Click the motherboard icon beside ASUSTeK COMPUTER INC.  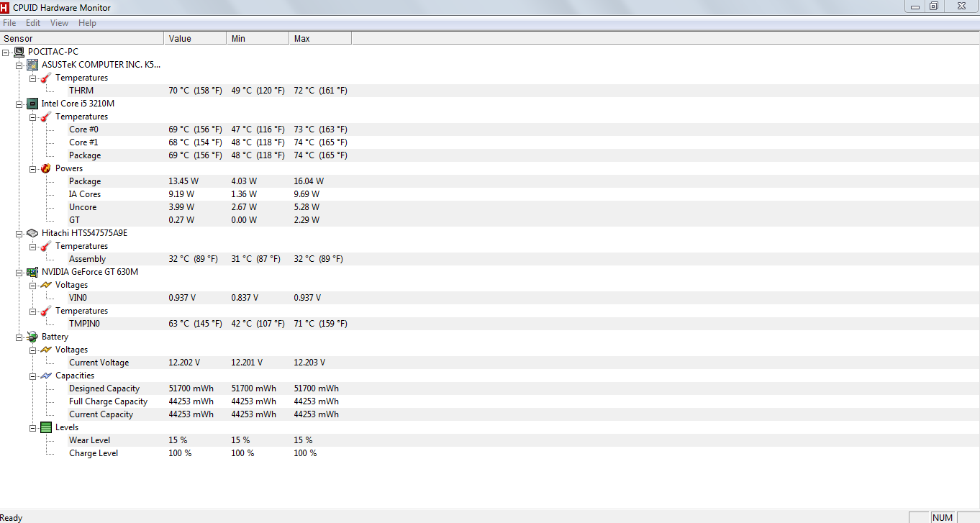point(32,65)
